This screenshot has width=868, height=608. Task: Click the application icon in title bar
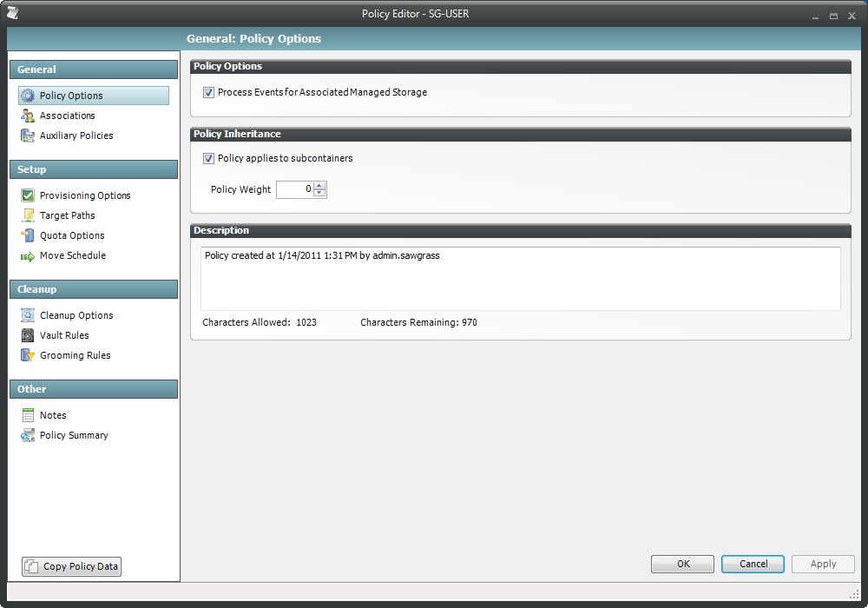13,13
